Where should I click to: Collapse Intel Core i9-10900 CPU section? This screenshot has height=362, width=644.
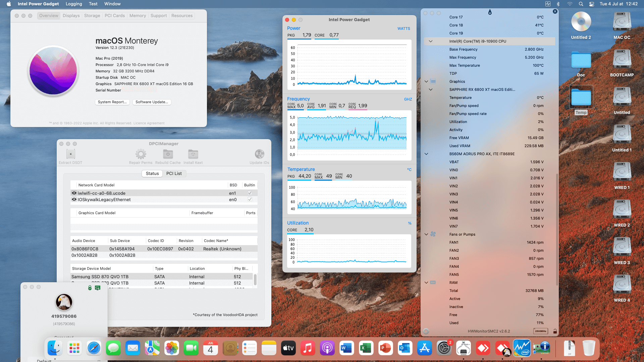coord(431,41)
